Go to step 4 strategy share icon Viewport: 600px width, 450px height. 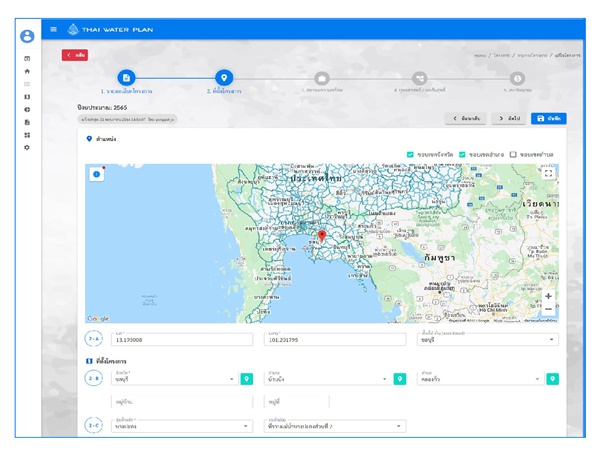[x=420, y=78]
